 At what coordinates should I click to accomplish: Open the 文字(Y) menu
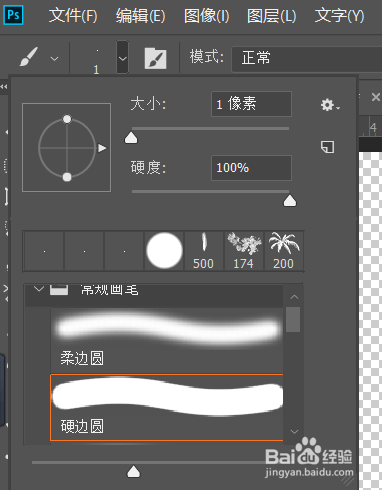point(339,15)
